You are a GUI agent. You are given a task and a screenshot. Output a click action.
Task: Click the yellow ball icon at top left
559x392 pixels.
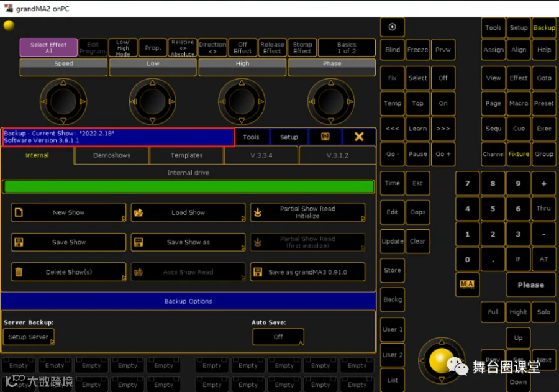(x=9, y=25)
